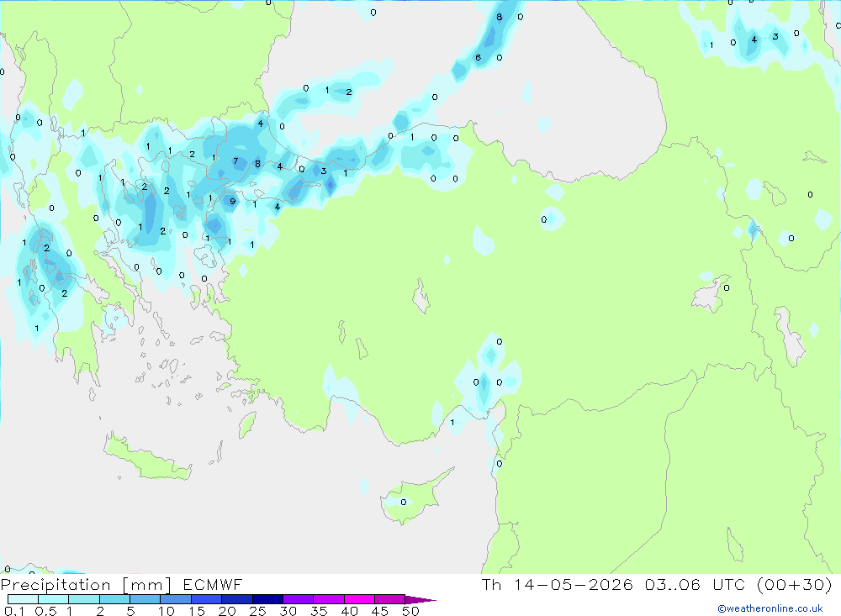
Task: Select the 0.5–1 mm legend color segment
Action: point(53,599)
